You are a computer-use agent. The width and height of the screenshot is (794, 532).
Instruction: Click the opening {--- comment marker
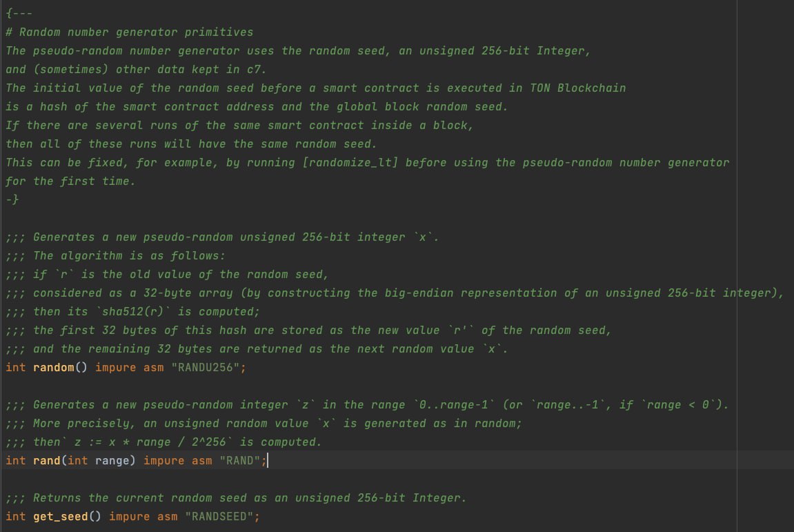coord(19,13)
